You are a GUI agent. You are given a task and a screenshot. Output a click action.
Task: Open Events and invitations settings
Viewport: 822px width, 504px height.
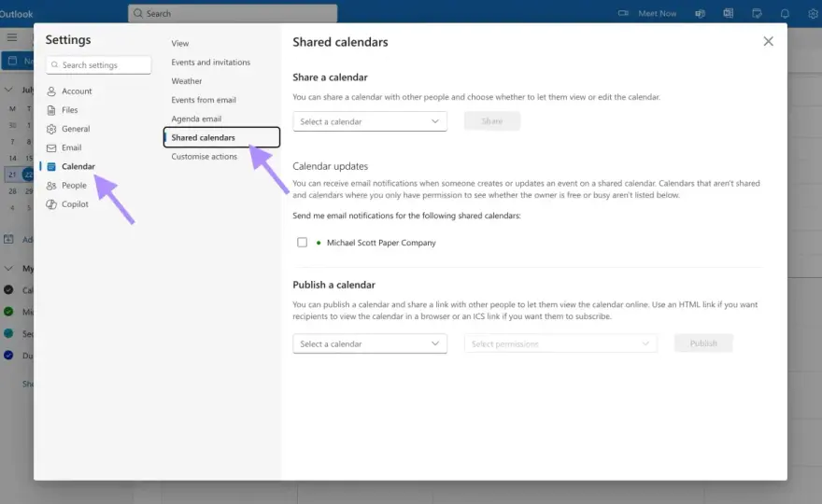click(x=211, y=63)
